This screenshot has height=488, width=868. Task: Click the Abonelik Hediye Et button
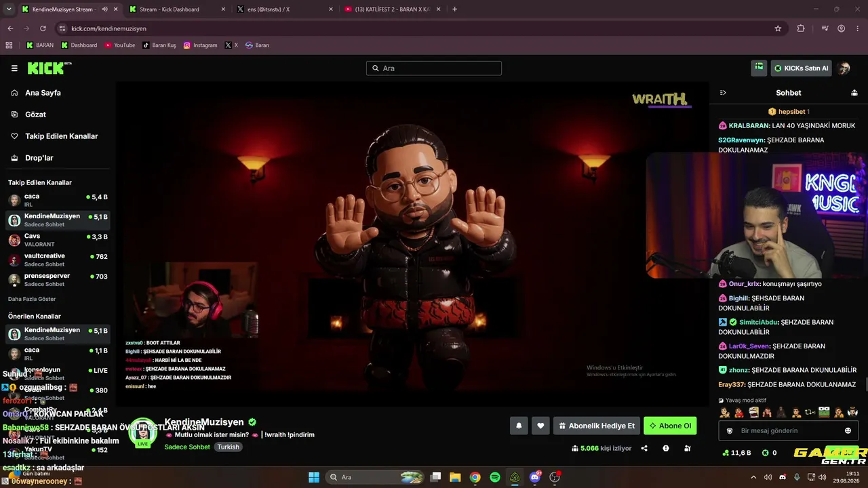coord(597,426)
